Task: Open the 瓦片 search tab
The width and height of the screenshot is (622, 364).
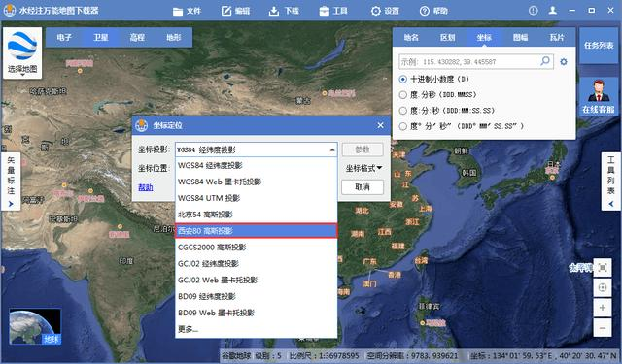Action: 557,37
